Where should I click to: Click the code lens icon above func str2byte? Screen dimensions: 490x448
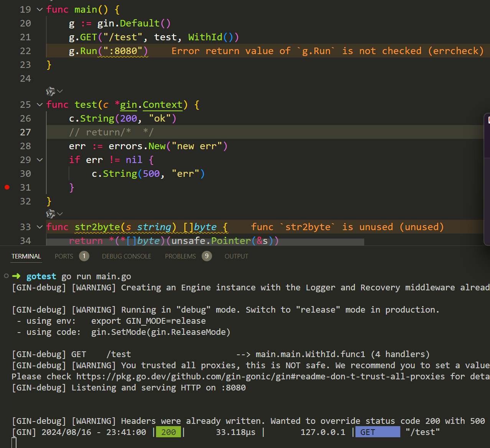coord(51,214)
